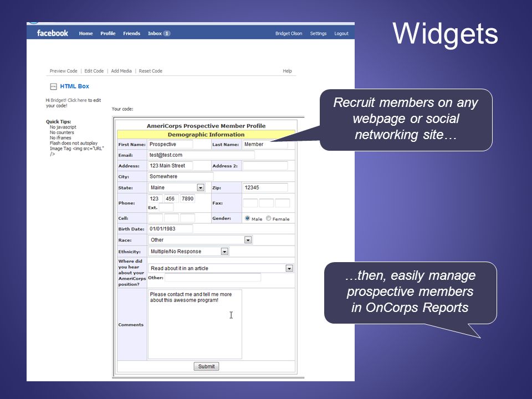The width and height of the screenshot is (532, 399).
Task: Click the 'No iframes' tip text
Action: 60,138
